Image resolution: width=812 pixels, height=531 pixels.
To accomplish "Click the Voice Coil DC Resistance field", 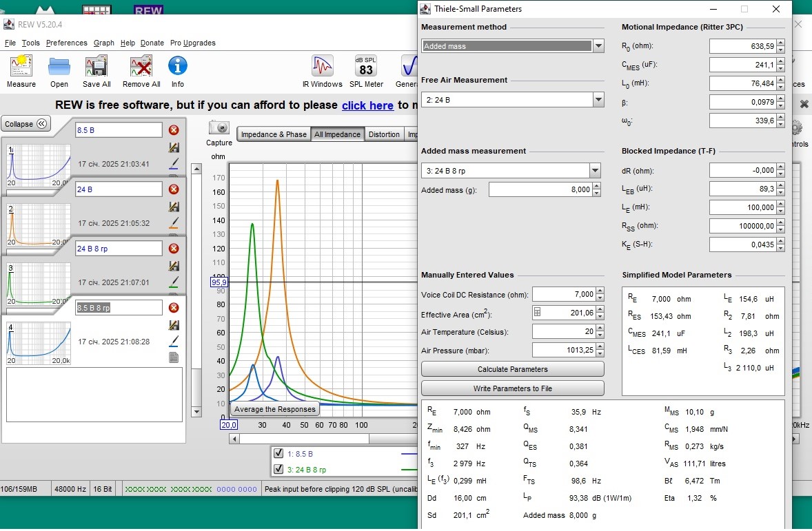I will (x=564, y=295).
